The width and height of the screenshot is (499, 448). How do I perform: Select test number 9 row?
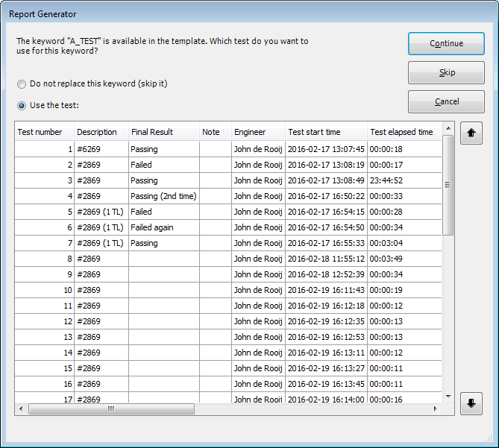(228, 274)
